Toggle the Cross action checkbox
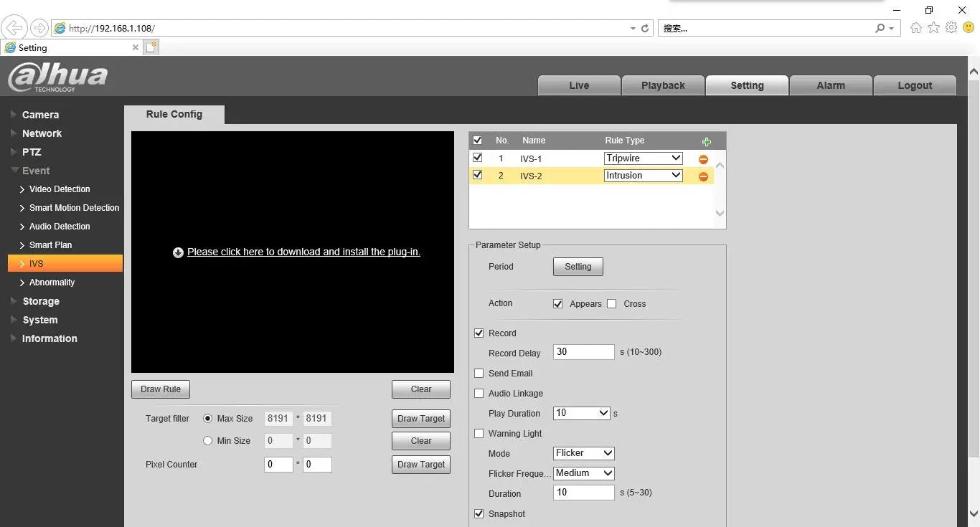Screen dimensions: 980x527 coord(612,304)
